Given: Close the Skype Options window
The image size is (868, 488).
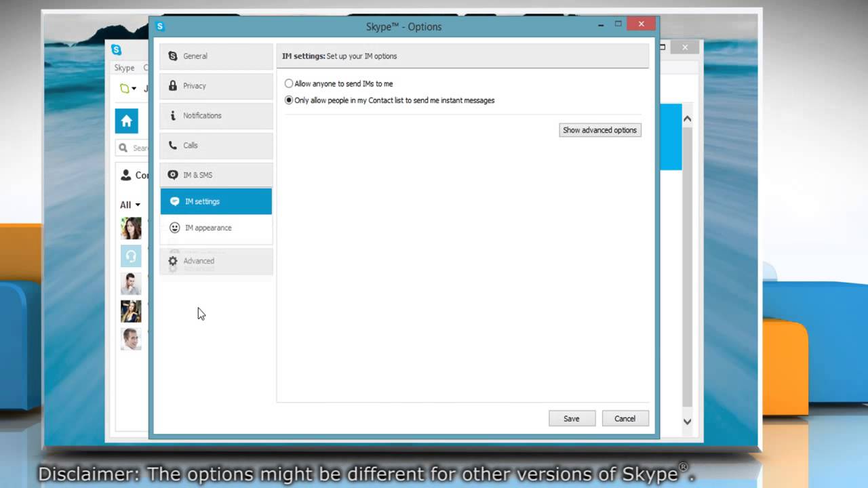Looking at the screenshot, I should point(641,24).
